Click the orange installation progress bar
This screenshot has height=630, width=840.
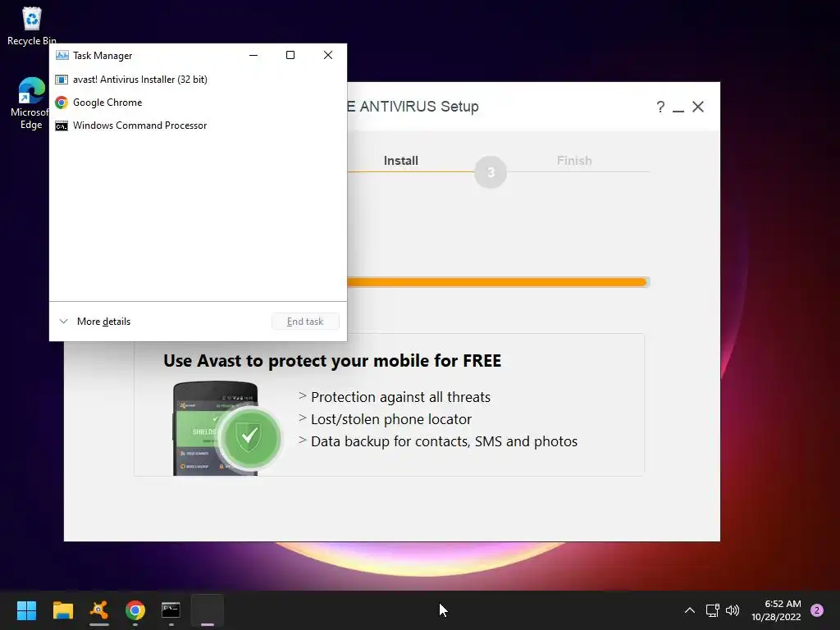pyautogui.click(x=498, y=282)
